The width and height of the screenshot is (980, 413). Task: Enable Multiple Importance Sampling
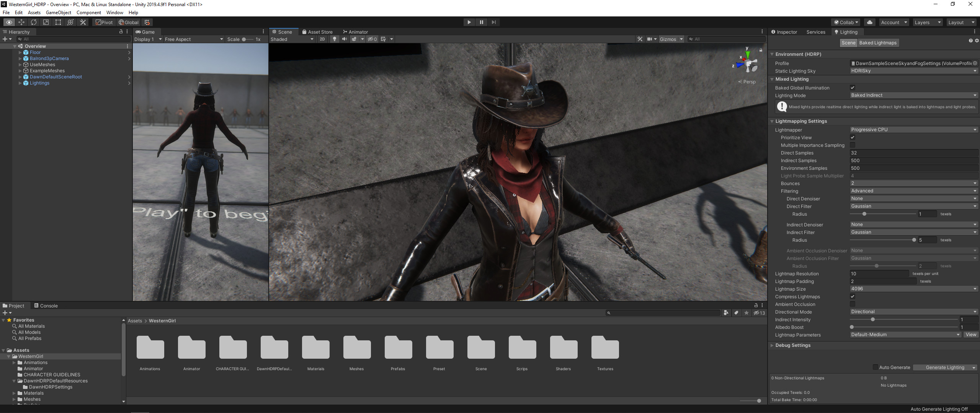[853, 145]
